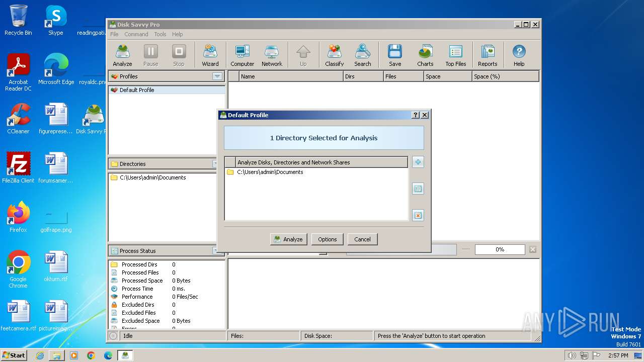The image size is (644, 362).
Task: Click the Excluded Dirs status row
Action: coord(167,305)
